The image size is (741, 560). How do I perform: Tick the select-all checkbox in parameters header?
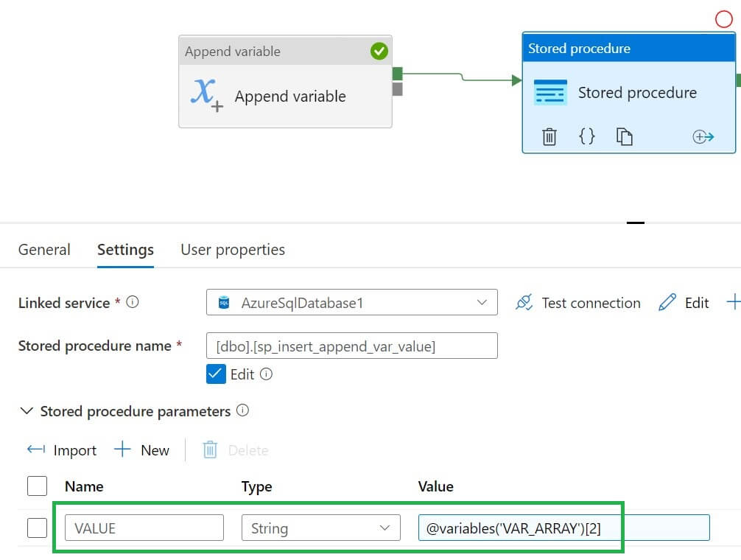(37, 486)
